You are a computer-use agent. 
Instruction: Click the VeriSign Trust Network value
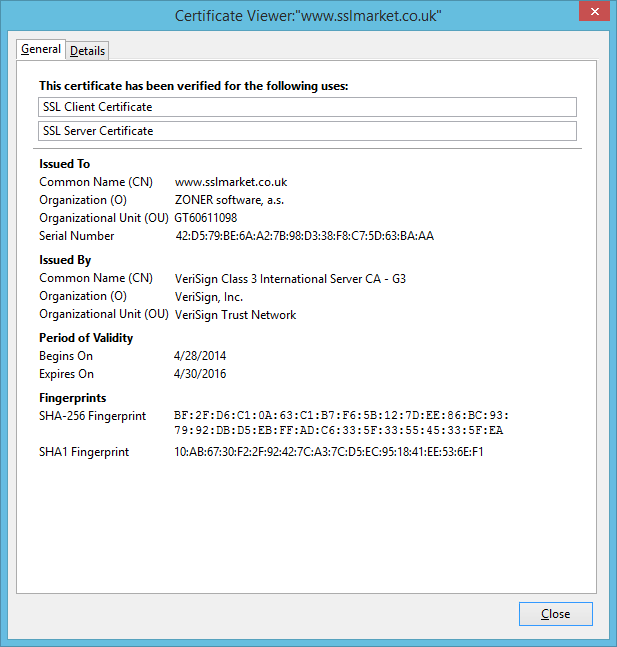tap(235, 315)
